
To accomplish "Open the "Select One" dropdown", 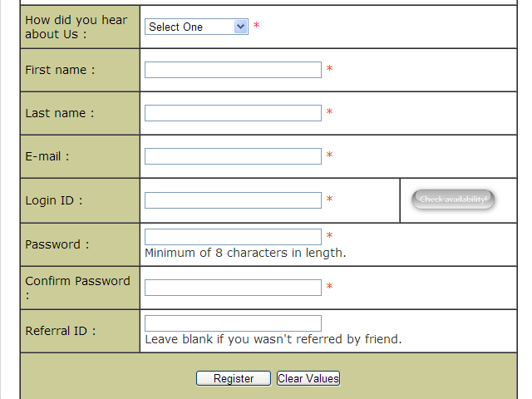I will (x=197, y=27).
